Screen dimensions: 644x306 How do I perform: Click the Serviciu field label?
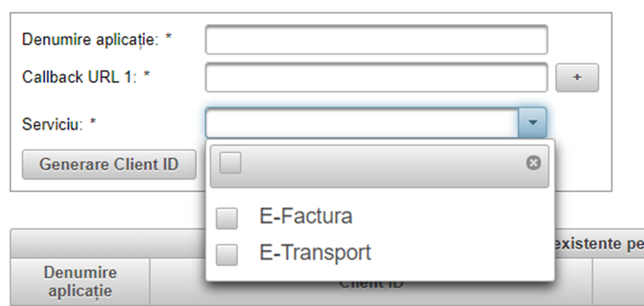[x=59, y=123]
